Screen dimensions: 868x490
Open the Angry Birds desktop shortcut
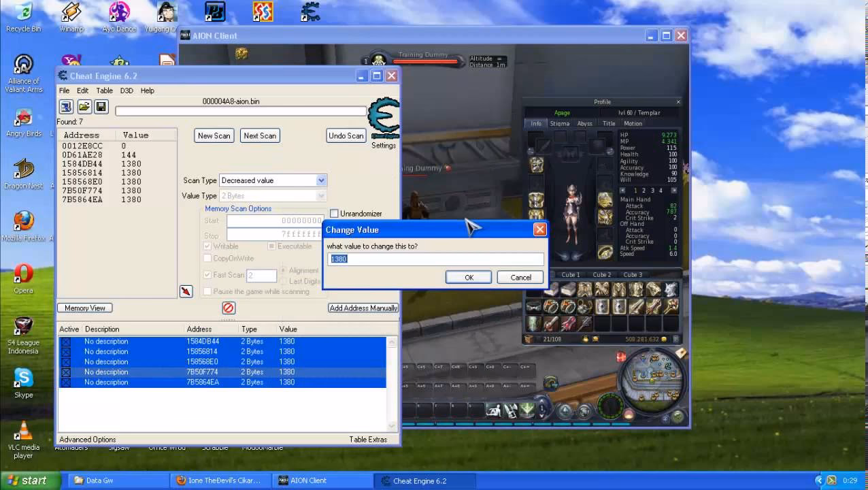pos(23,122)
